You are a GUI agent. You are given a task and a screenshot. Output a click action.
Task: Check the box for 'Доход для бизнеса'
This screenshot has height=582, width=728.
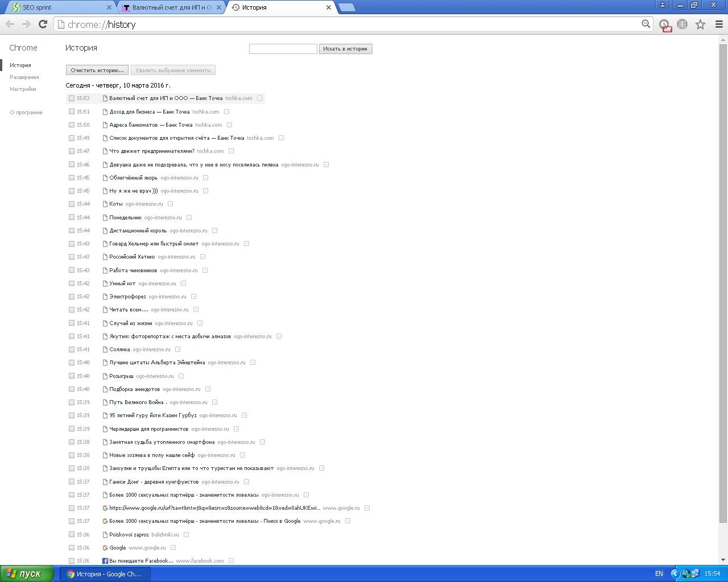coord(72,112)
